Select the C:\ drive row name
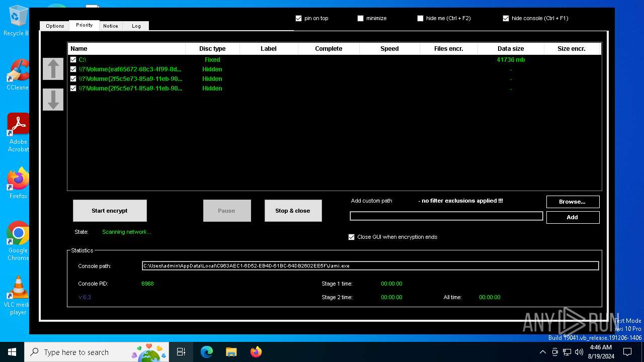The image size is (644, 362). tap(83, 59)
